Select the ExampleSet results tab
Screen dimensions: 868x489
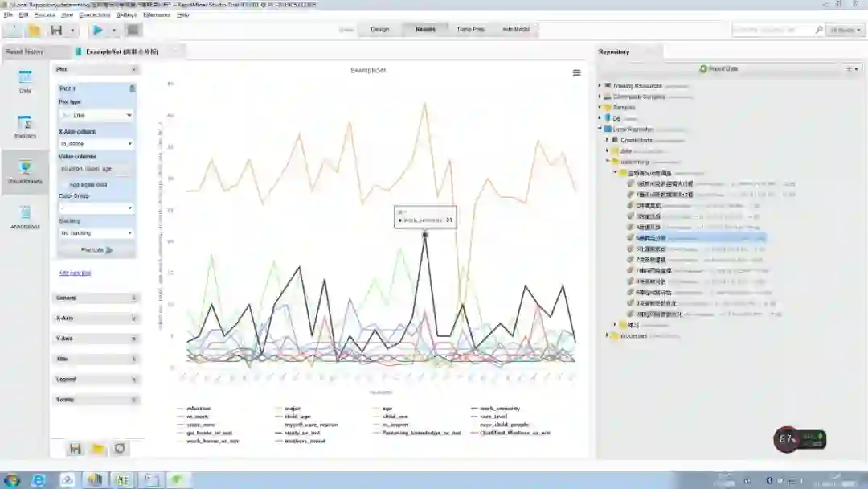click(122, 51)
